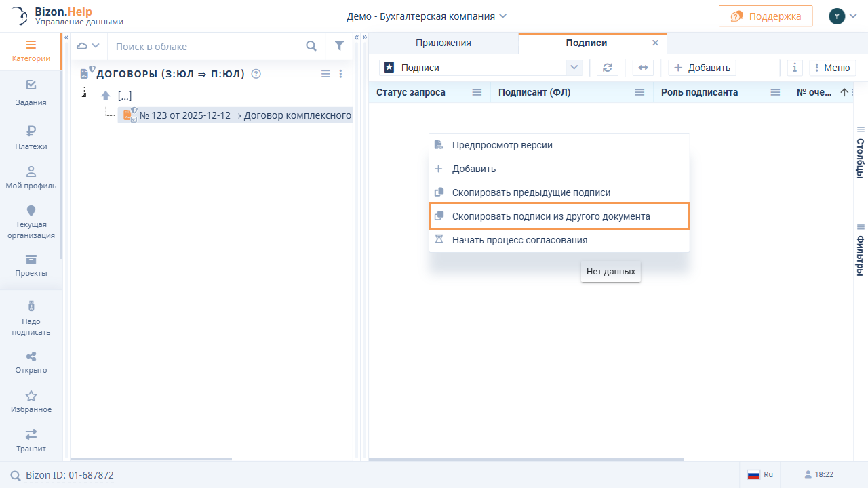Go to Мой профиль in sidebar
This screenshot has height=488, width=868.
pos(31,178)
